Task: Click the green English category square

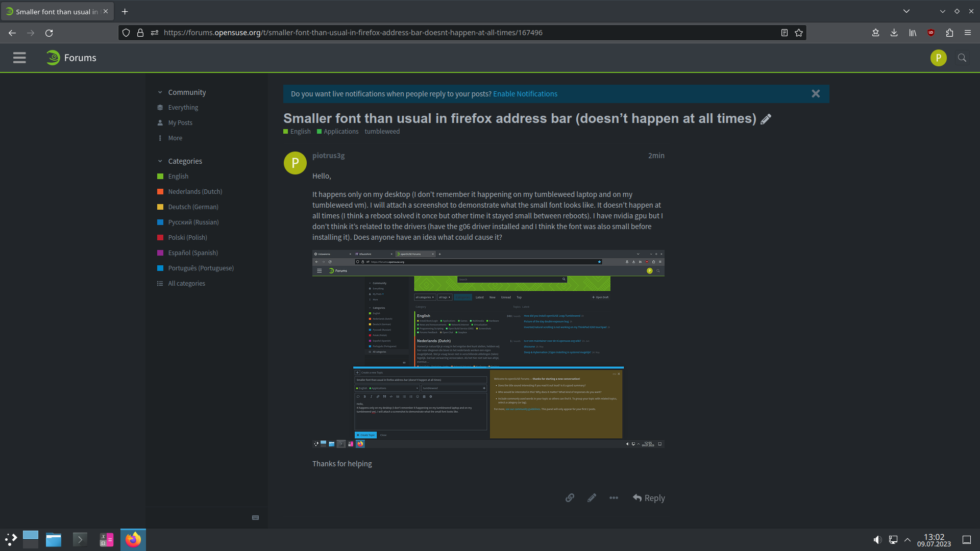Action: [160, 177]
